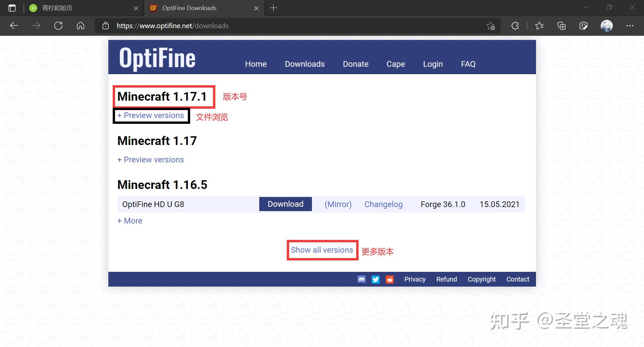Refresh the current page

point(58,26)
